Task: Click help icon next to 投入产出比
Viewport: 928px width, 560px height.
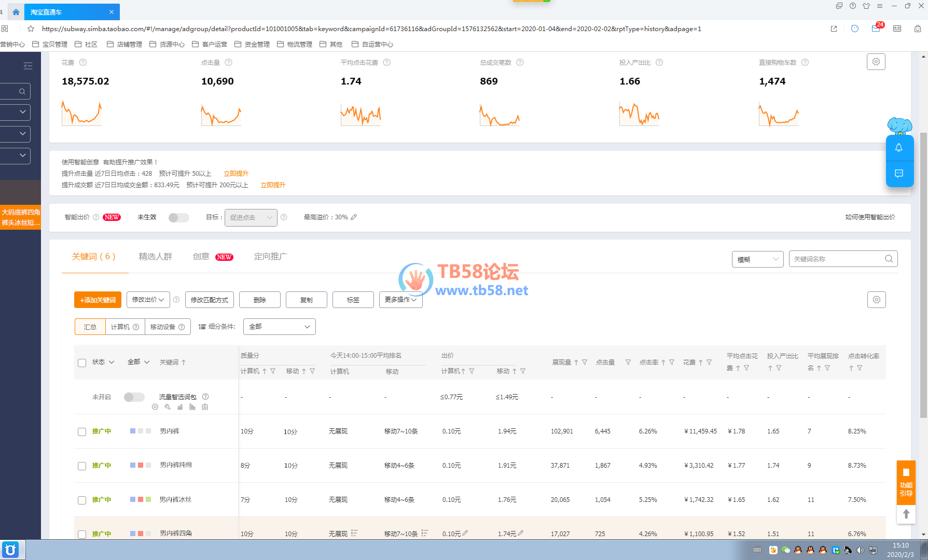Action: [659, 62]
